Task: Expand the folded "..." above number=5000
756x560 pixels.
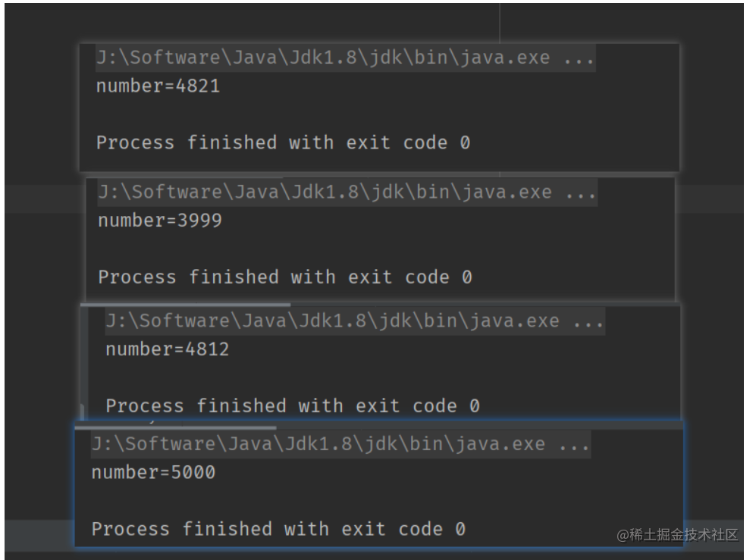Action: pos(574,444)
